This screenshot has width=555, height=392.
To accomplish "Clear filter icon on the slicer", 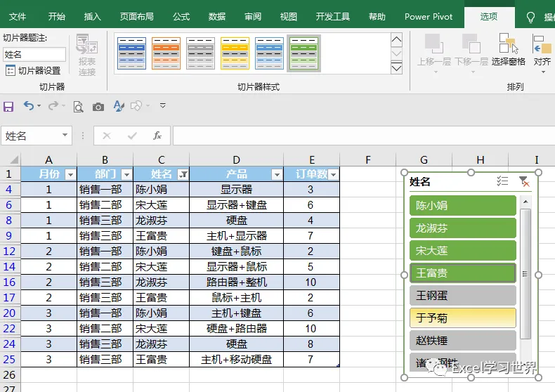I will click(524, 181).
